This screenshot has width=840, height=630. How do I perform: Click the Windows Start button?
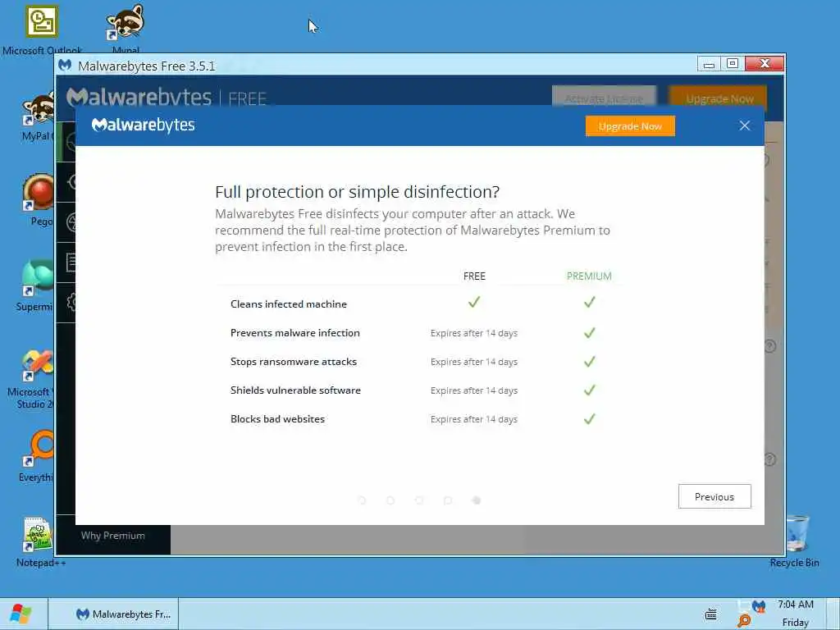point(21,614)
